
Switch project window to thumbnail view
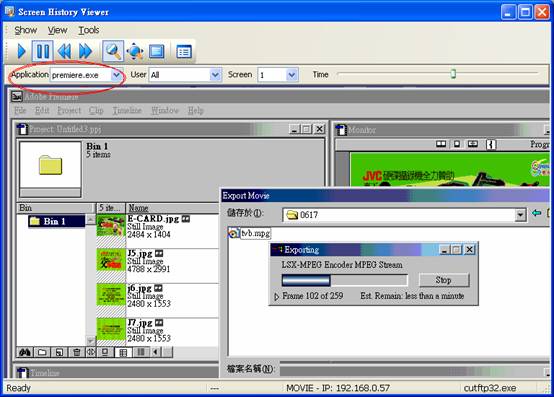tap(123, 352)
